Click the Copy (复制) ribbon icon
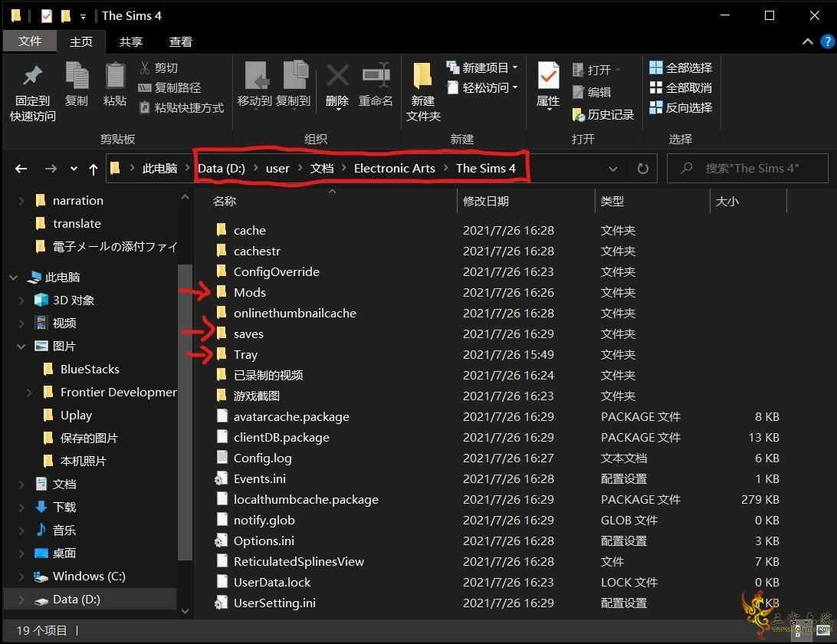This screenshot has width=837, height=644. click(x=77, y=75)
